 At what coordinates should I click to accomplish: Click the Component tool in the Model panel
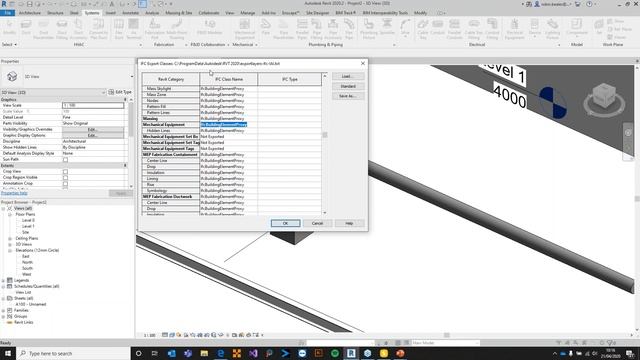coord(576,28)
